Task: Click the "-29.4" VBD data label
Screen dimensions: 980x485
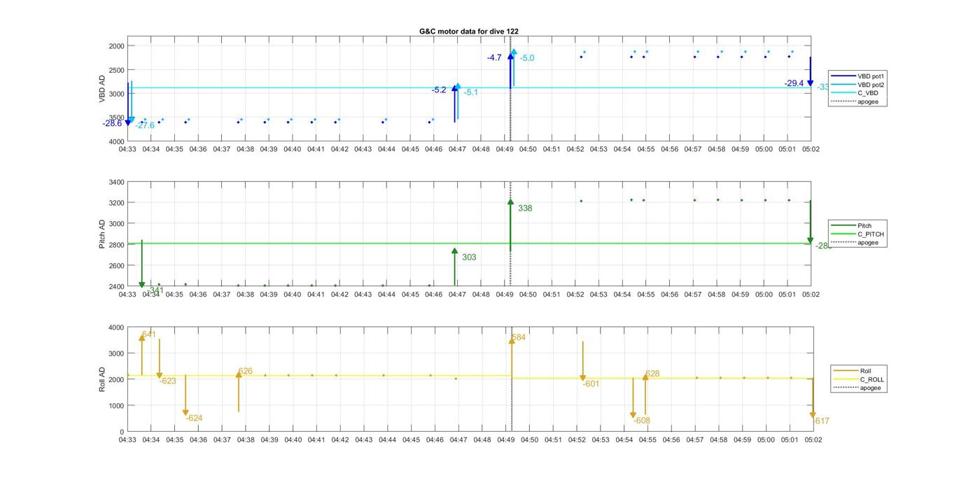Action: click(x=794, y=83)
